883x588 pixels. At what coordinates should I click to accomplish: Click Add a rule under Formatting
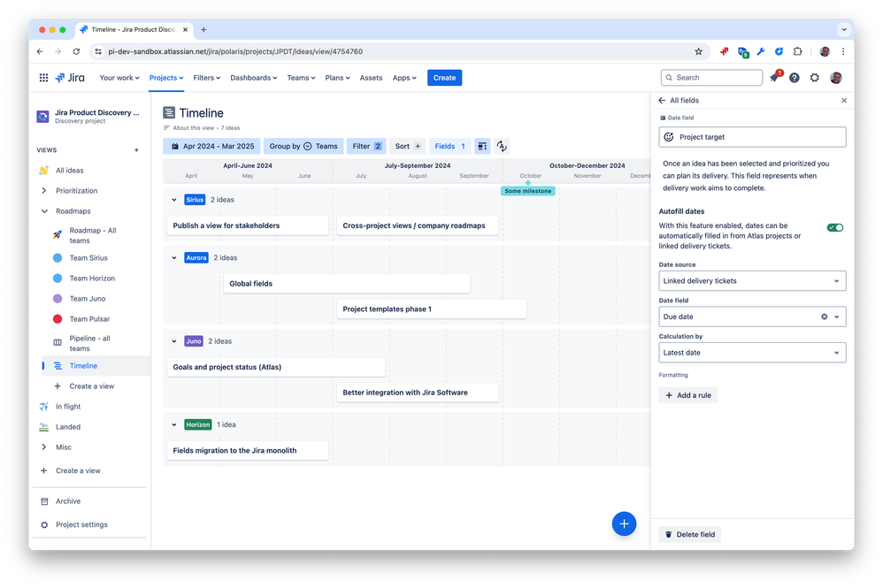688,395
